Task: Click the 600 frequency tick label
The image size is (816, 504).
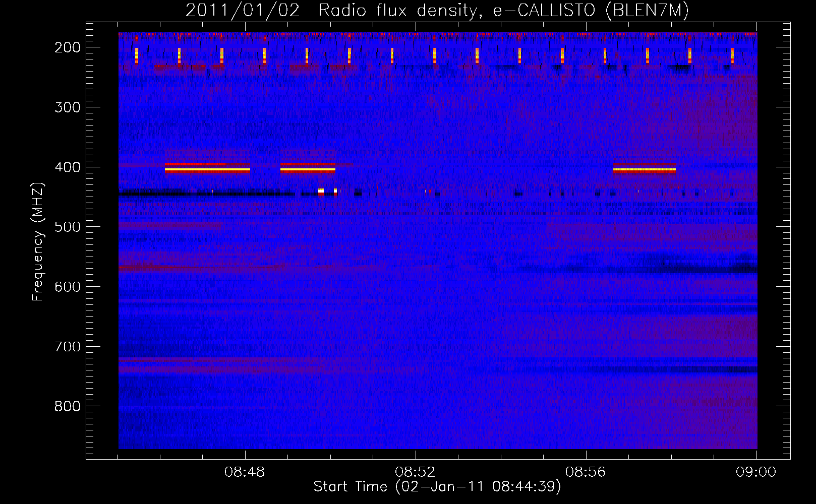Action: point(67,287)
